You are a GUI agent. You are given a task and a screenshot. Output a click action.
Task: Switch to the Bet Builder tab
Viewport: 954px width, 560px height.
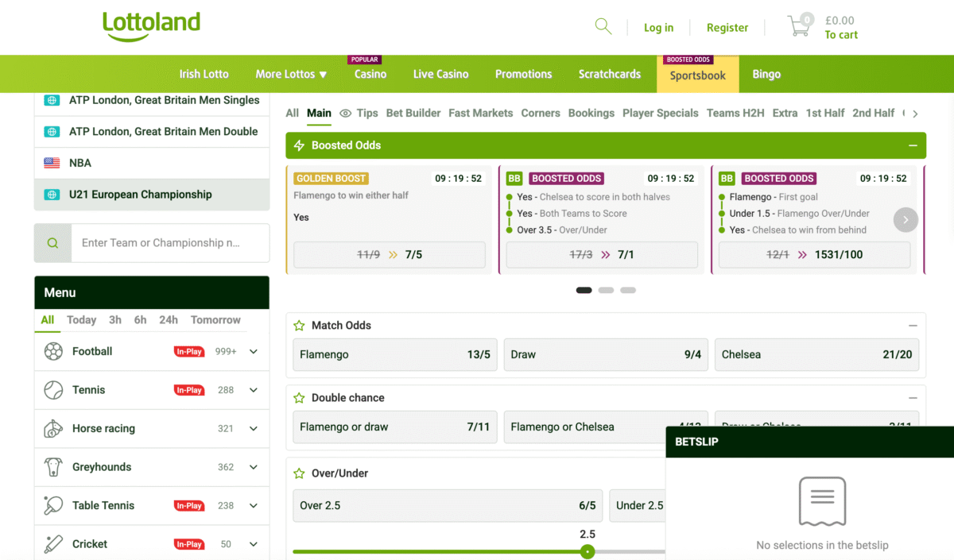pyautogui.click(x=413, y=113)
